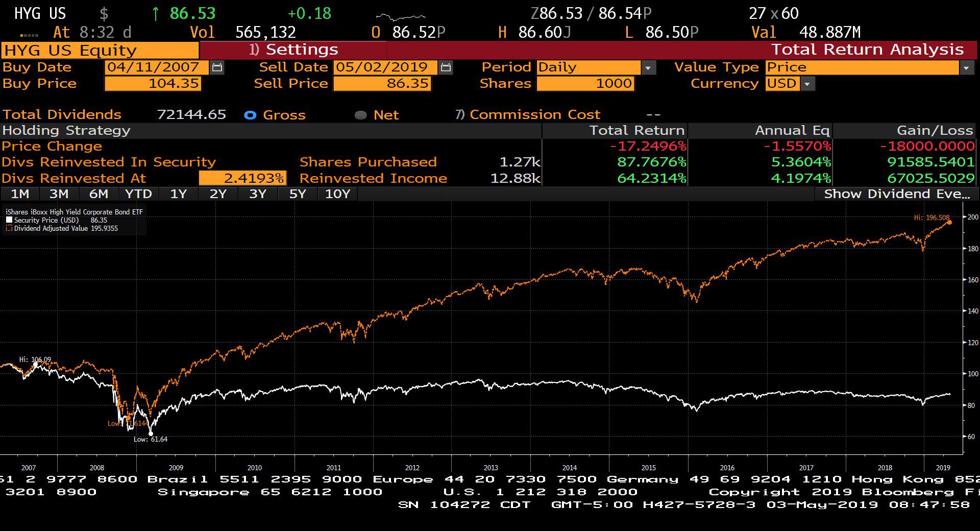Edit the Buy Date field

pyautogui.click(x=156, y=67)
